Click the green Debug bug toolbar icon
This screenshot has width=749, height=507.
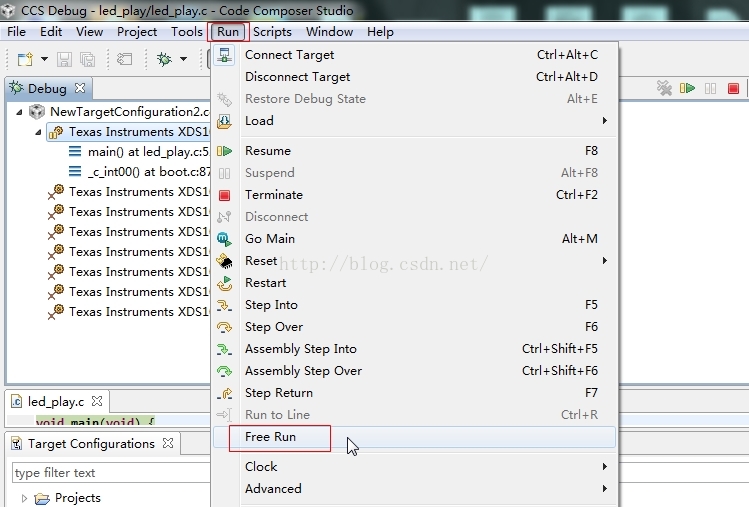click(164, 59)
